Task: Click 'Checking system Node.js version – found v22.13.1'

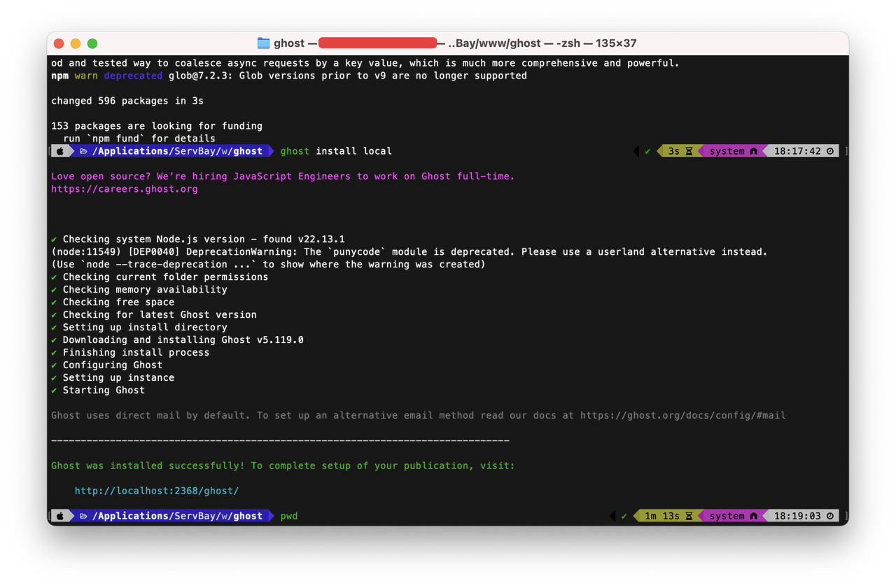Action: tap(204, 239)
